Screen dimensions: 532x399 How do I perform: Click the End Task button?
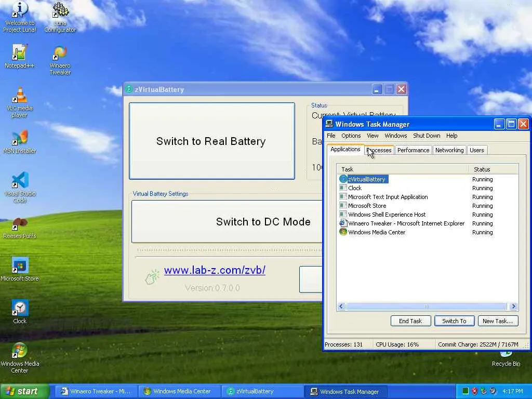point(410,321)
